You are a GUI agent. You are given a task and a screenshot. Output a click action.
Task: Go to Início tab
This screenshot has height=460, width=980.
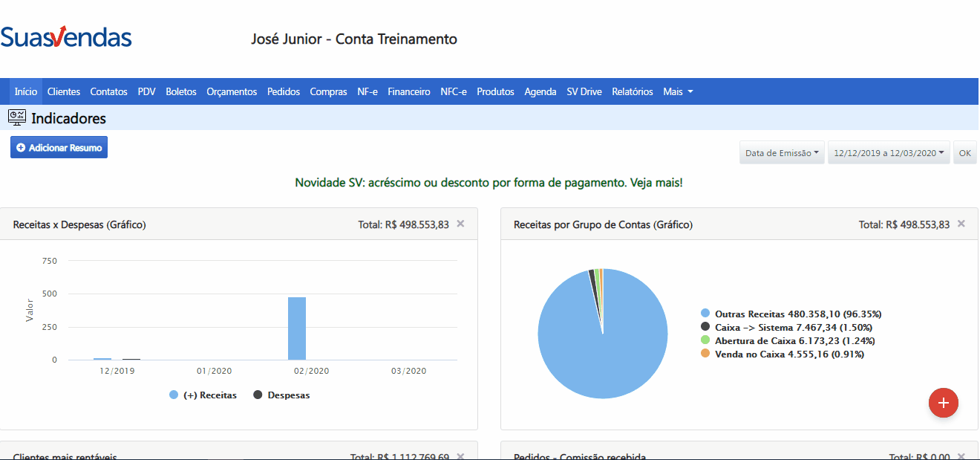pos(26,91)
